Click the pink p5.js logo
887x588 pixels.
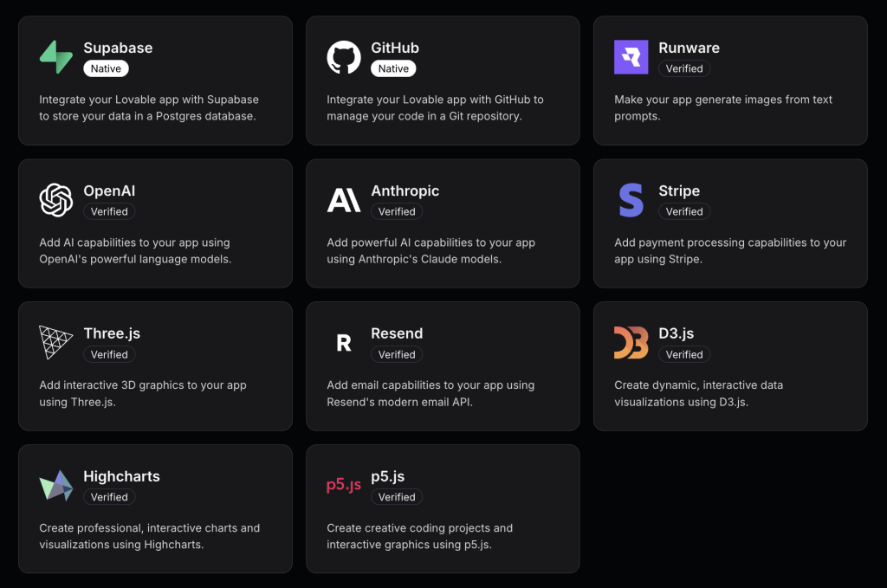click(x=343, y=485)
